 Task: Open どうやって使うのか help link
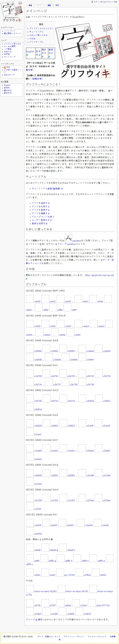coord(12,44)
